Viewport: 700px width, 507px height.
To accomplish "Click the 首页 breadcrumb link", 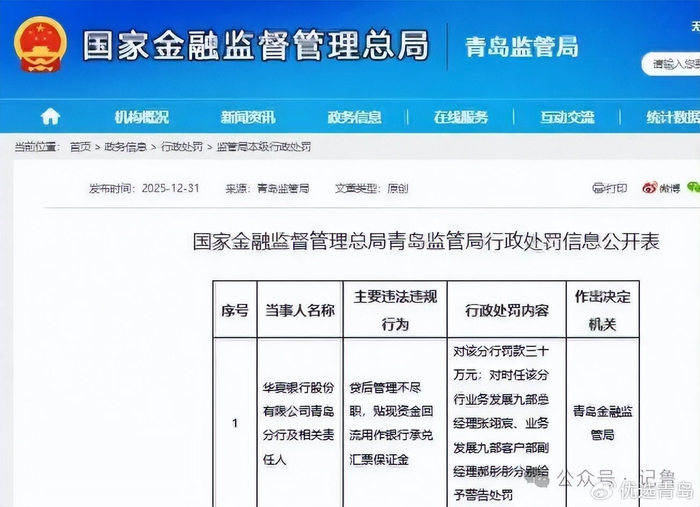I will click(x=80, y=147).
